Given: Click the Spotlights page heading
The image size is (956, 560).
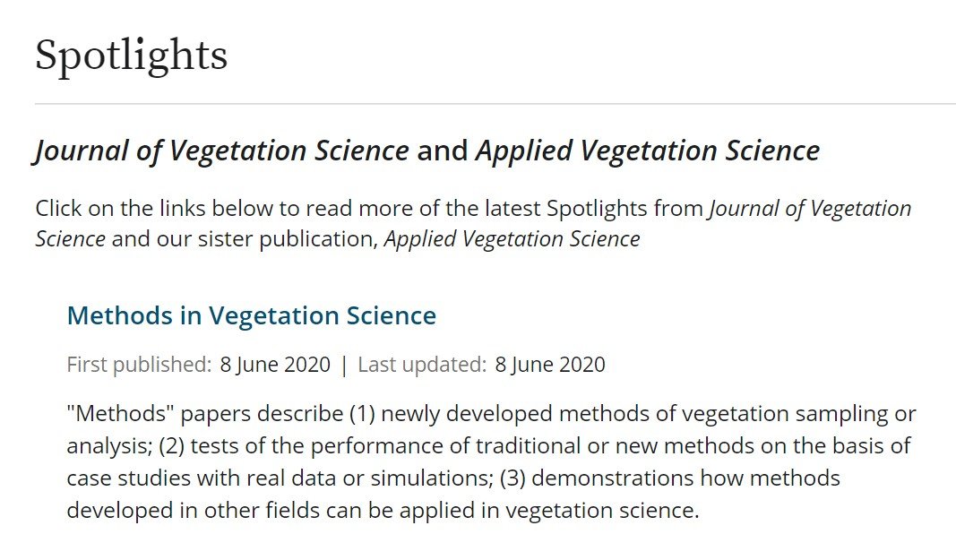Looking at the screenshot, I should 131,56.
